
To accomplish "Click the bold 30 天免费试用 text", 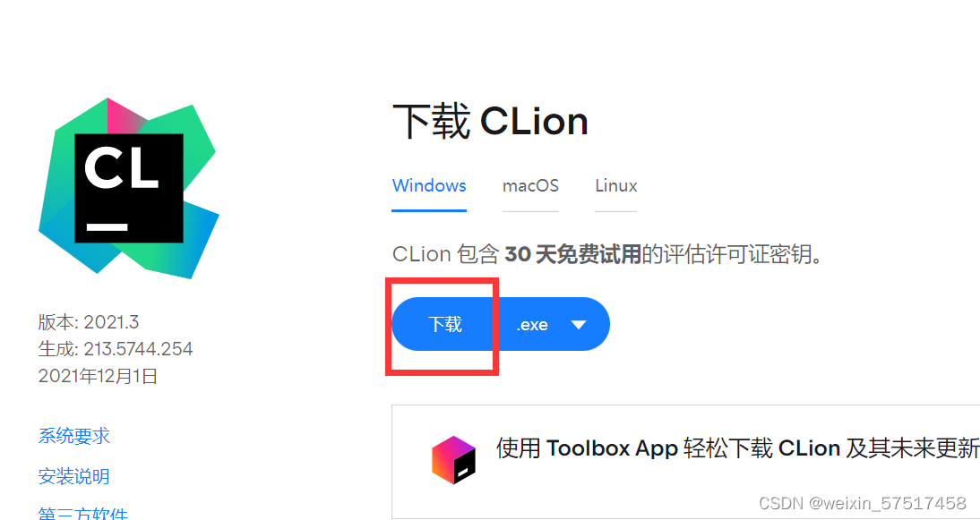I will click(573, 255).
